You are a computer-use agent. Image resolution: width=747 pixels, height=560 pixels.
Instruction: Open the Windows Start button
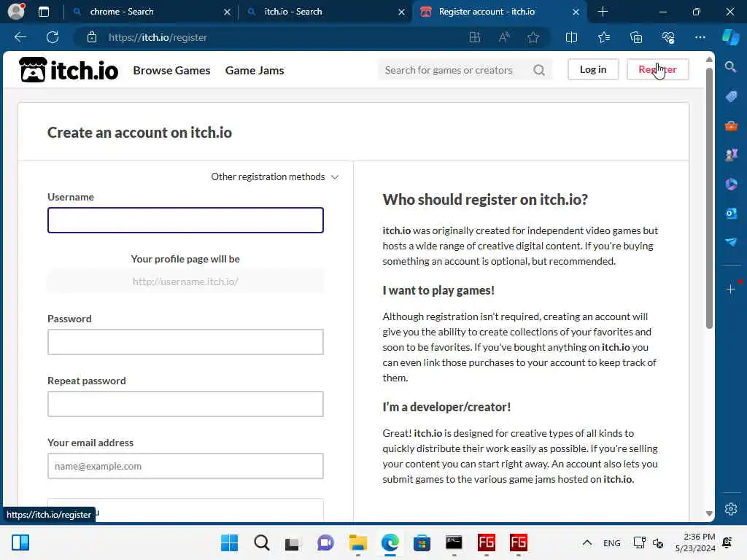click(x=229, y=542)
